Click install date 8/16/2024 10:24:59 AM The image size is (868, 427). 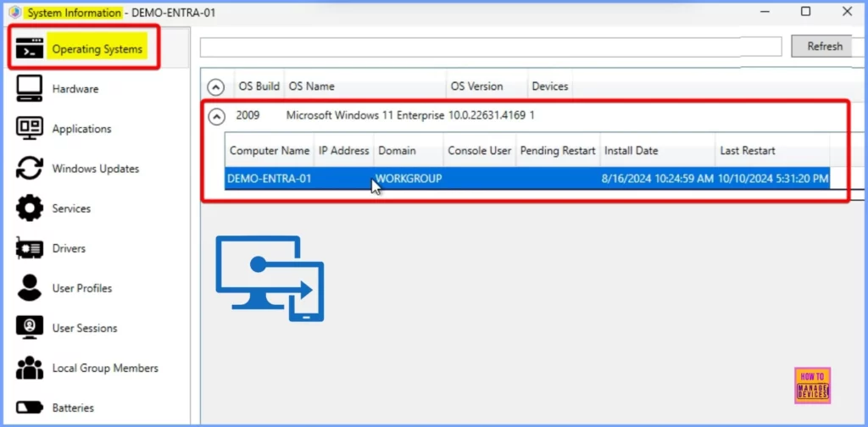pos(657,179)
